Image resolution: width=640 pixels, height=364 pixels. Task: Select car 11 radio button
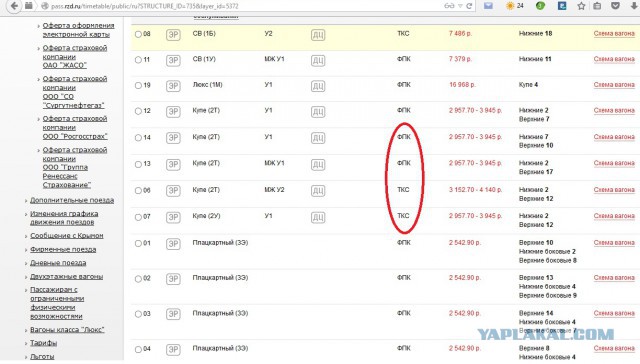point(138,60)
